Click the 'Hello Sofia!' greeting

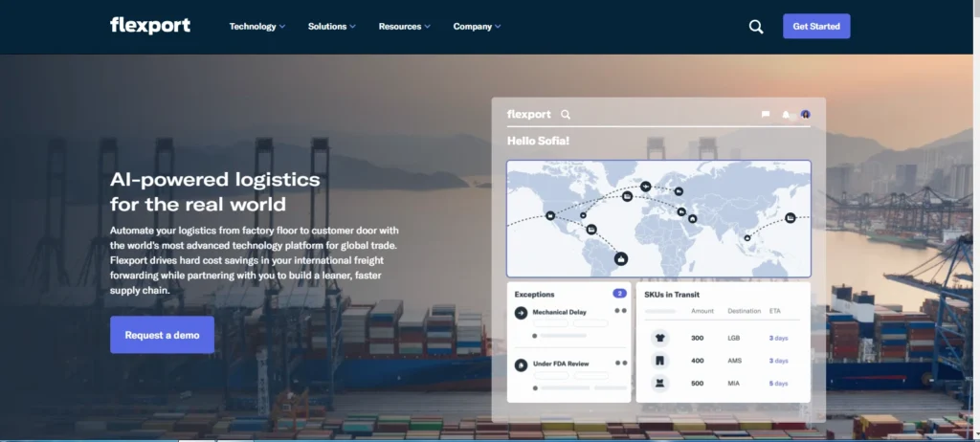538,142
